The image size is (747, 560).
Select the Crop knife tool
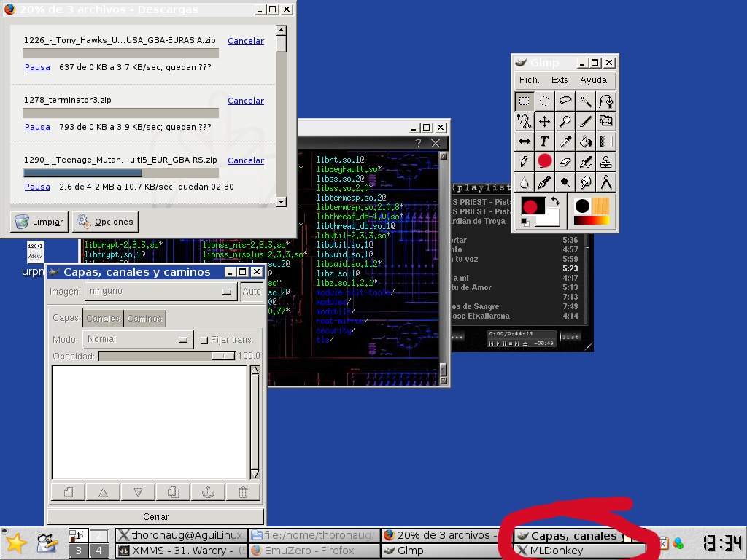click(586, 122)
